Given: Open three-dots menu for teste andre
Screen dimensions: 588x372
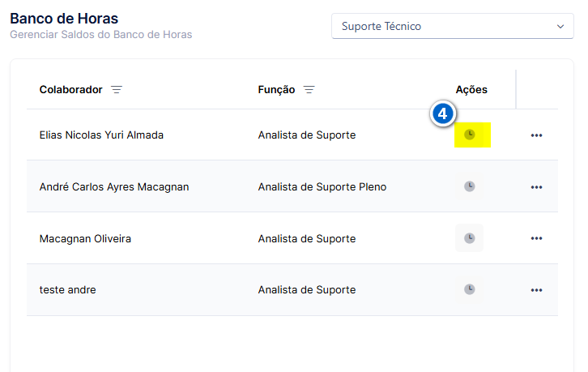Looking at the screenshot, I should (x=537, y=290).
